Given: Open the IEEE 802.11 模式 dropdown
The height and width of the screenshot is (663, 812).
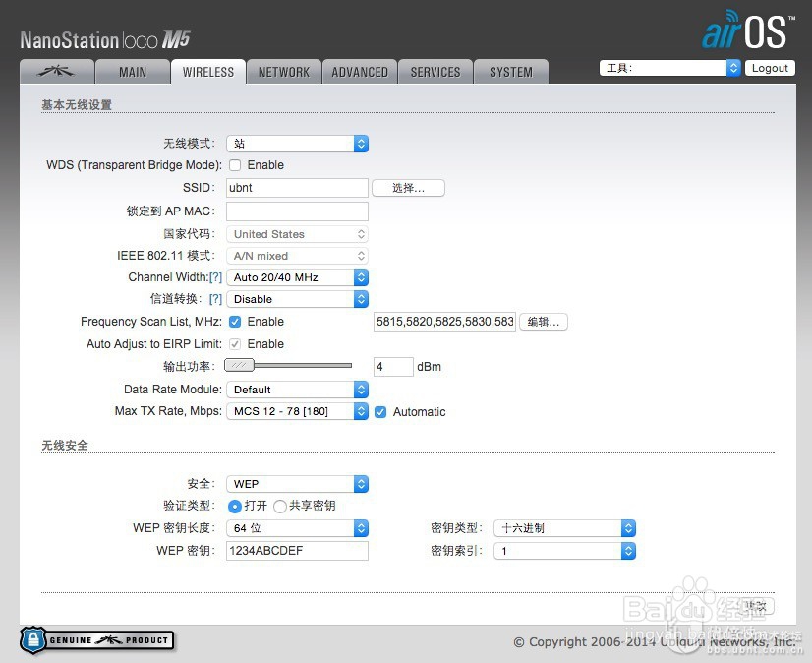Looking at the screenshot, I should (297, 256).
